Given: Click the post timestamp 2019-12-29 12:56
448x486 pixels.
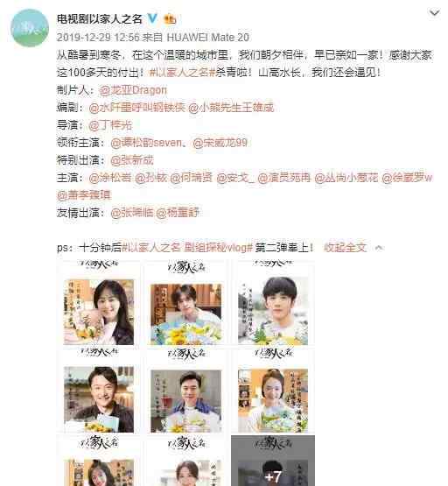Looking at the screenshot, I should (98, 37).
